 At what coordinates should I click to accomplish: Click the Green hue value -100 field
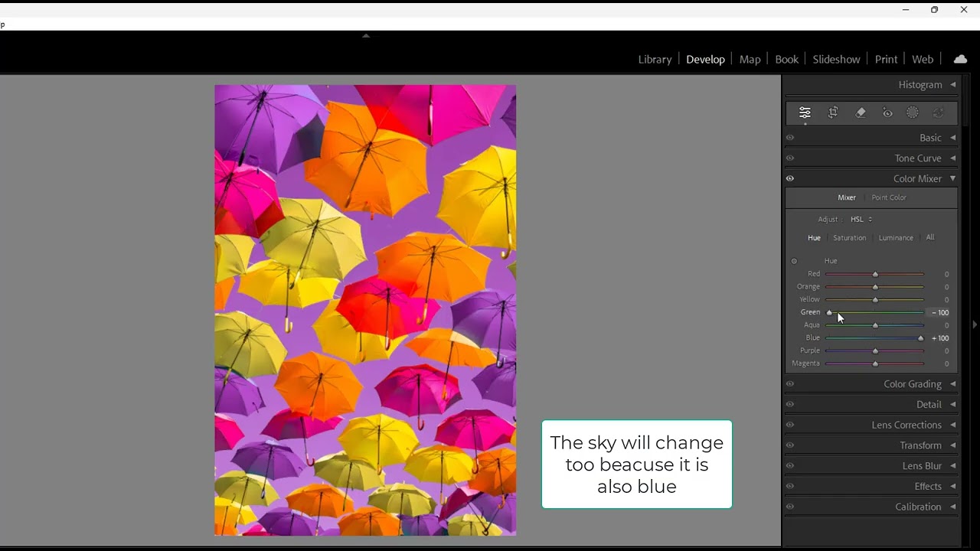[x=940, y=312]
